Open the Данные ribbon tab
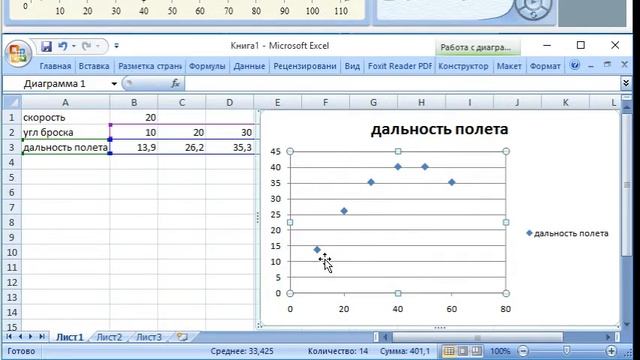The image size is (640, 360). tap(249, 66)
